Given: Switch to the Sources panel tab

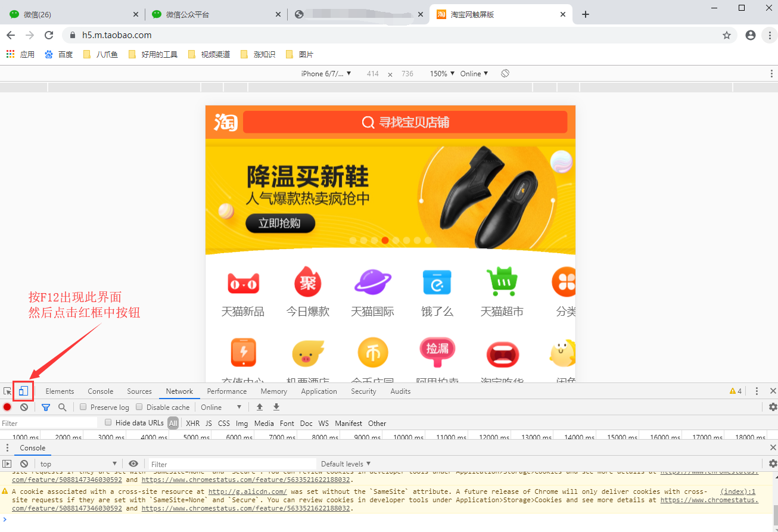Looking at the screenshot, I should (139, 391).
